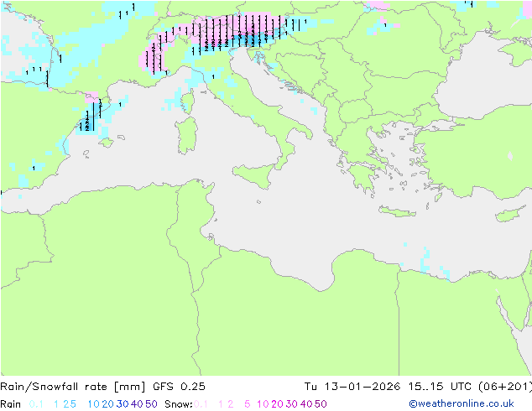
Task: Click the date "Tu 13-01-2026"
Action: (352, 387)
